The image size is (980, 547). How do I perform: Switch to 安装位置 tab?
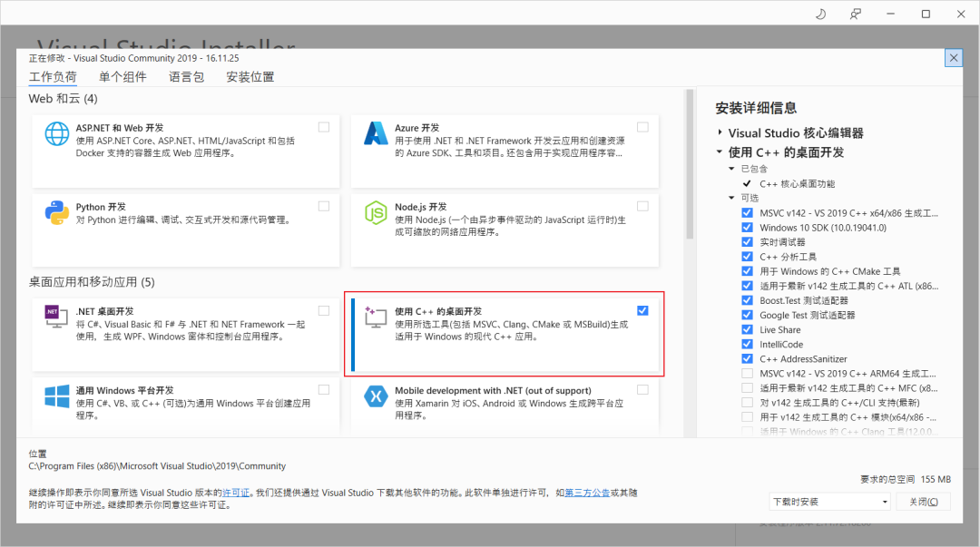pos(250,77)
